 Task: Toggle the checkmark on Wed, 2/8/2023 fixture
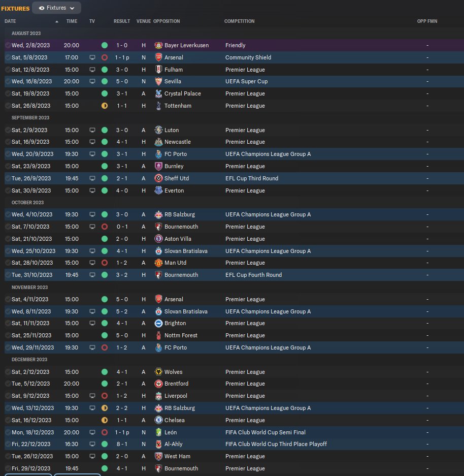click(x=8, y=45)
